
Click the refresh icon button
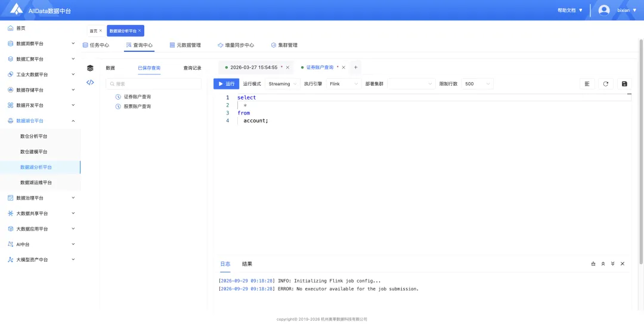pos(606,84)
